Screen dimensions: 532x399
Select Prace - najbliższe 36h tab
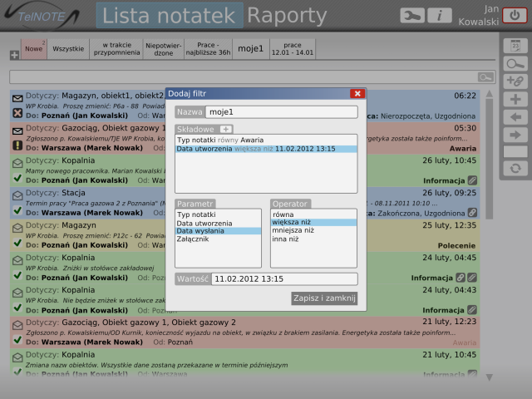click(x=209, y=49)
